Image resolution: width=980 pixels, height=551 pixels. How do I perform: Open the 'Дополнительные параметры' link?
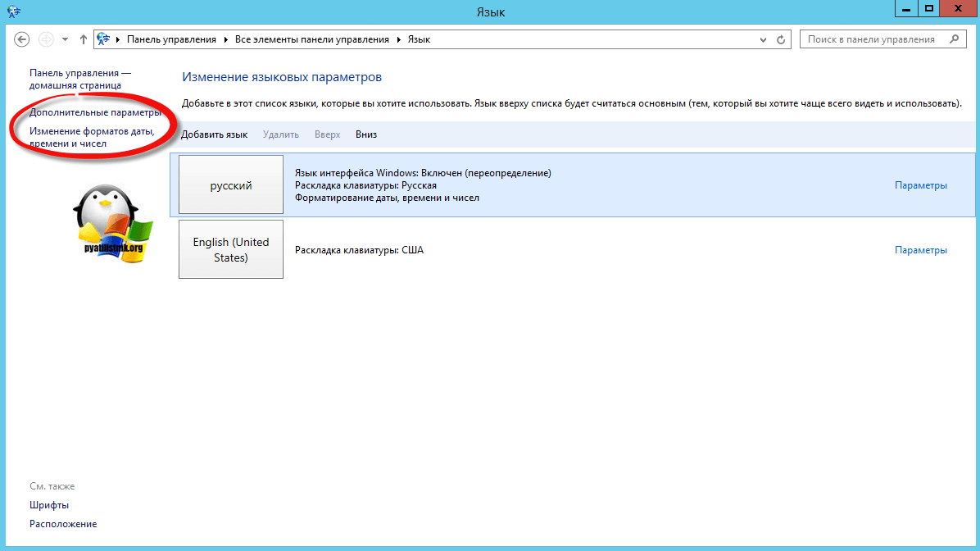(95, 112)
